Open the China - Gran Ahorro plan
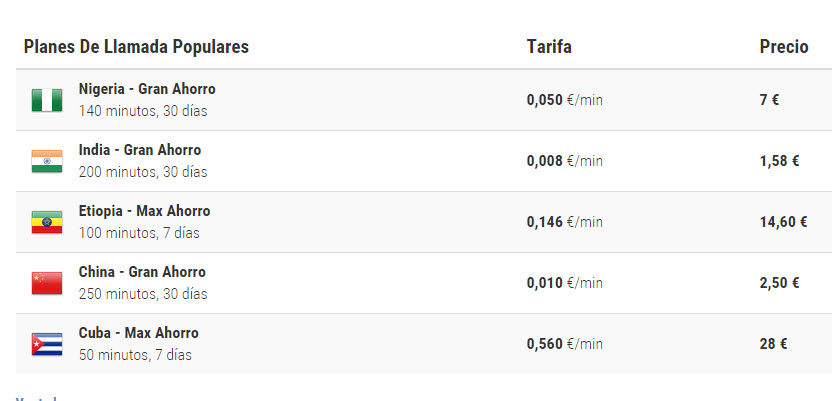The width and height of the screenshot is (832, 401). click(x=142, y=272)
